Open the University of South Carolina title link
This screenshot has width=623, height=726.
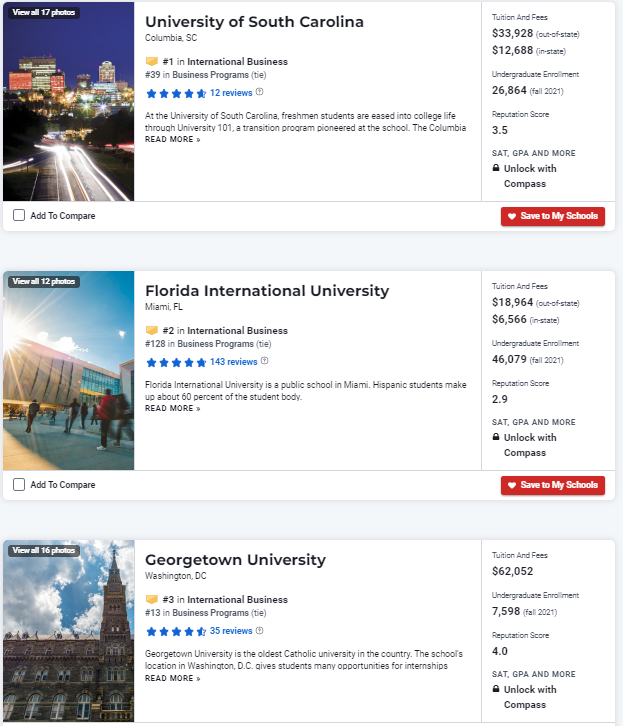click(254, 22)
